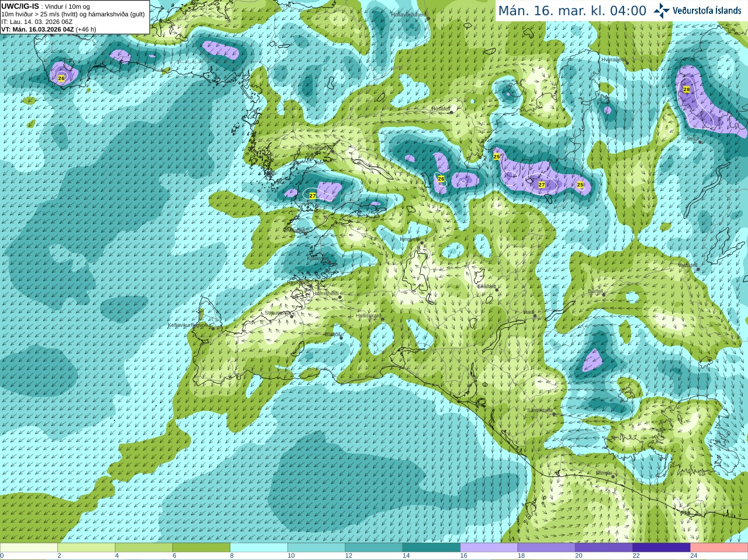The image size is (748, 560).
Task: Click the 10m hviður > 25 m/s legend line
Action: tap(73, 14)
